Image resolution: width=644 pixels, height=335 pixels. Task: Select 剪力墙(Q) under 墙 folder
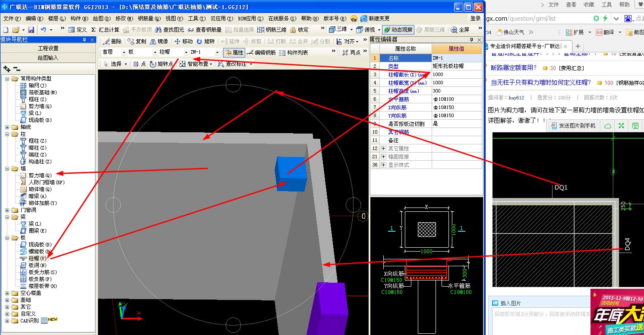tap(36, 175)
